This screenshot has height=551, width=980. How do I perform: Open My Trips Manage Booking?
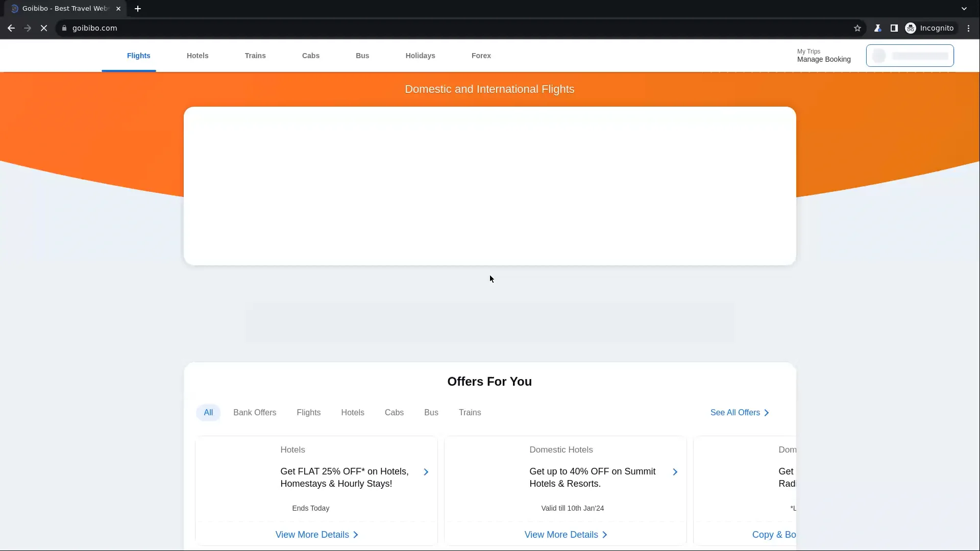tap(824, 56)
